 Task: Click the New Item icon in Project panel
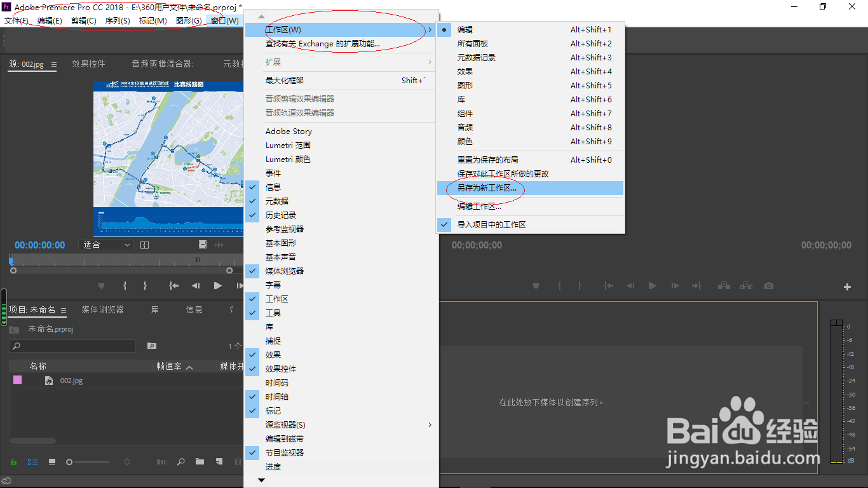219,462
